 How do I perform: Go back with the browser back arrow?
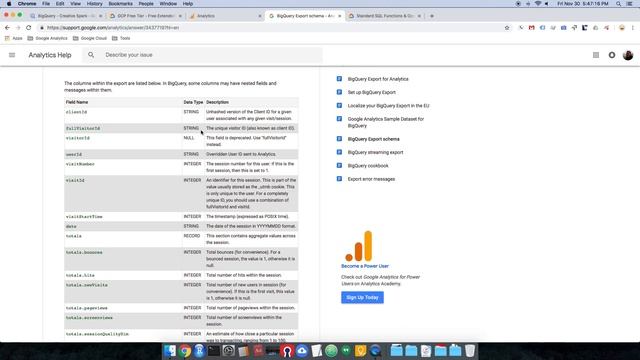pyautogui.click(x=7, y=28)
